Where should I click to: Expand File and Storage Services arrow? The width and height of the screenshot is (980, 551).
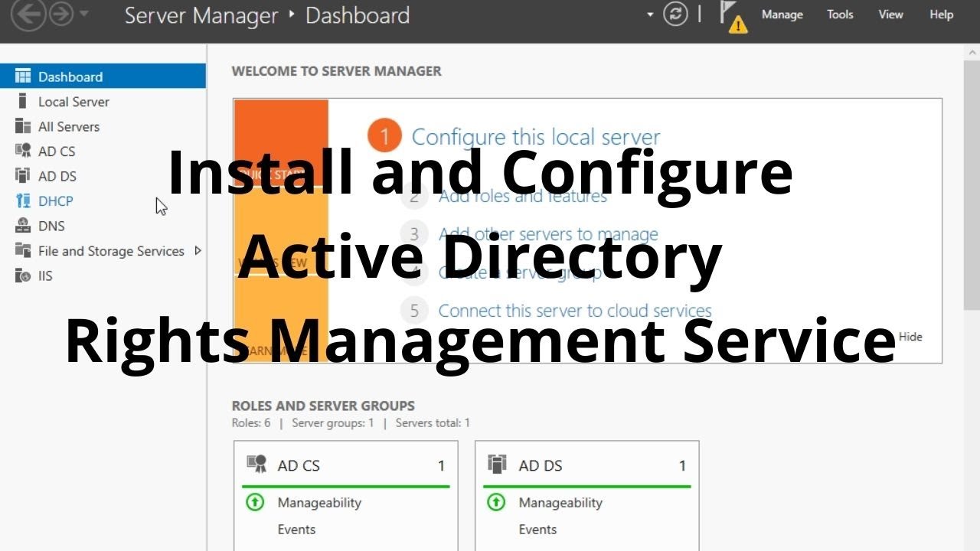[198, 250]
